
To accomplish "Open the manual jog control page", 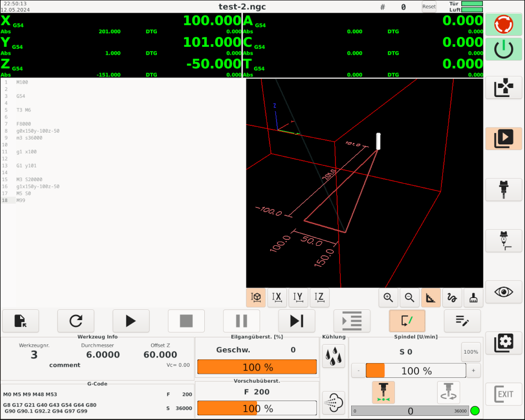I will tap(503, 87).
